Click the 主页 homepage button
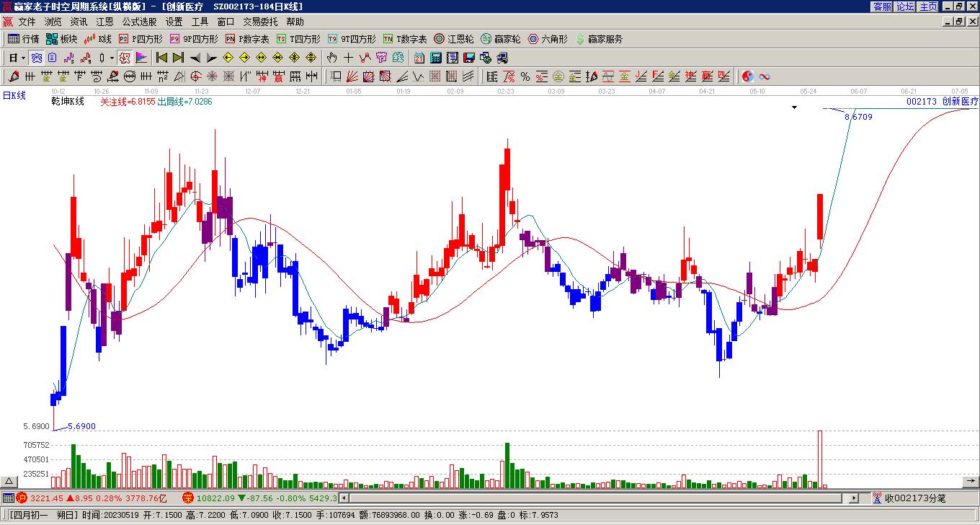This screenshot has height=525, width=980. 928,6
